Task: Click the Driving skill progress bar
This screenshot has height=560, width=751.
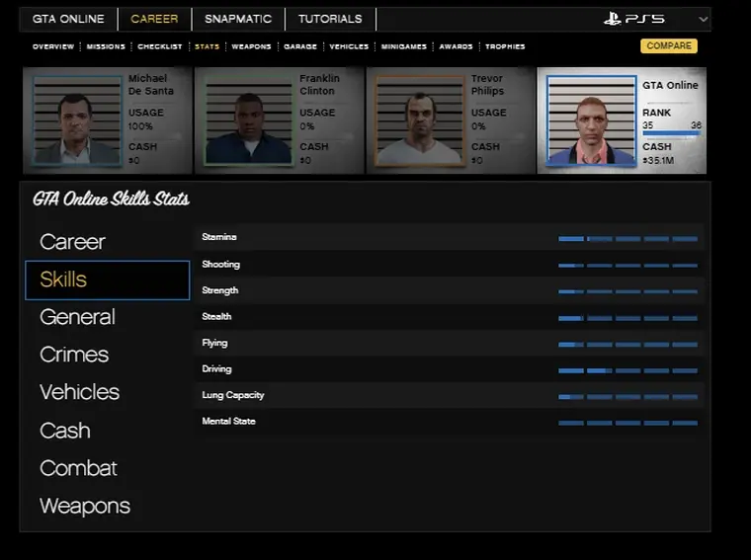Action: (627, 370)
